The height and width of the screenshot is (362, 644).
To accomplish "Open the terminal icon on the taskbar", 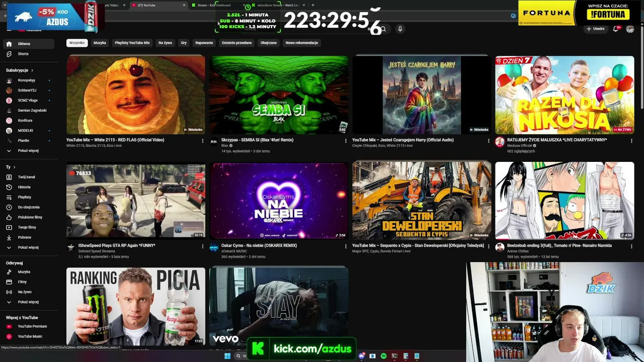I will point(394,356).
